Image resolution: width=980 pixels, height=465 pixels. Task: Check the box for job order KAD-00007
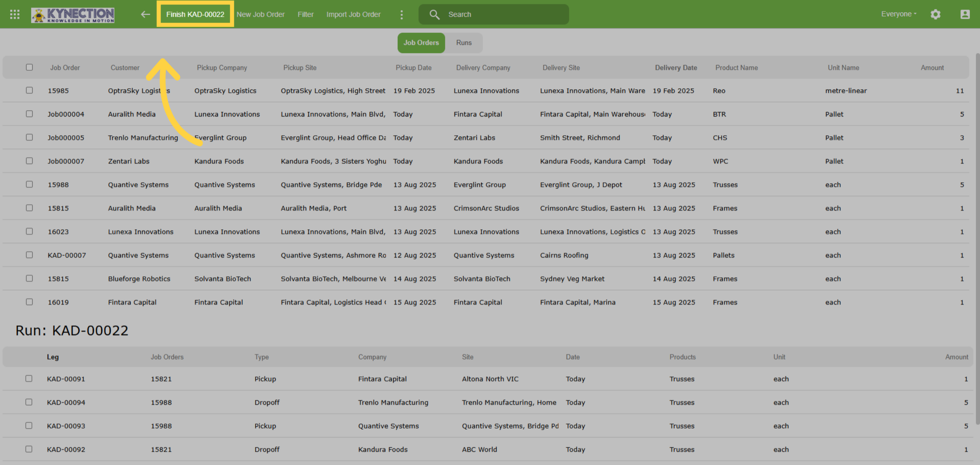(29, 255)
